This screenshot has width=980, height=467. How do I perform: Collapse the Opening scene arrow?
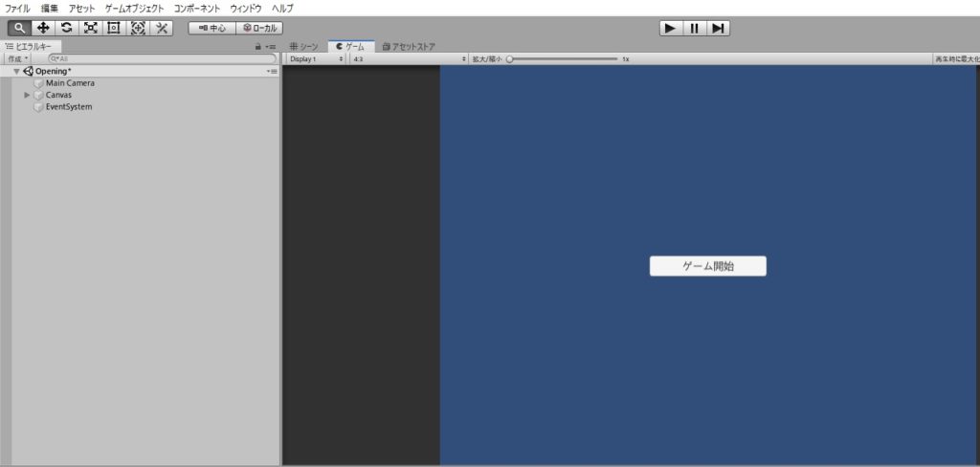click(16, 71)
